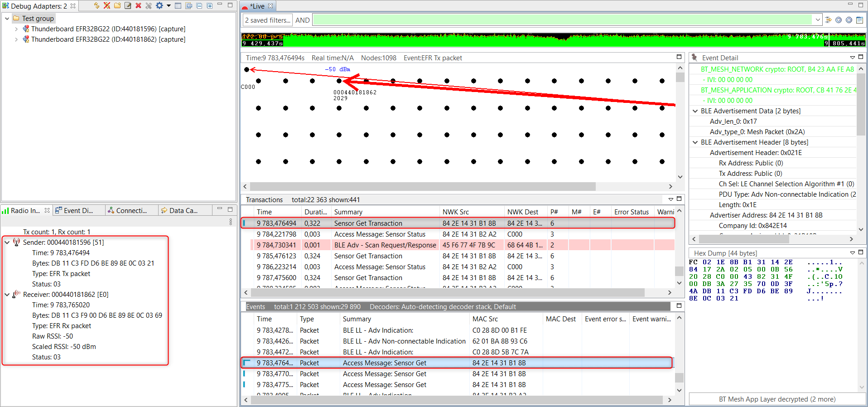Click the Error Status column header
The width and height of the screenshot is (868, 407).
631,212
